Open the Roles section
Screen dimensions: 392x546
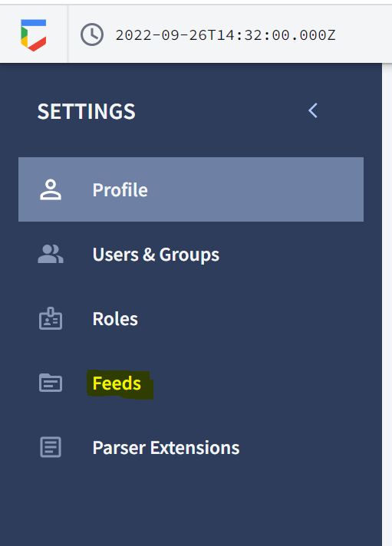pyautogui.click(x=115, y=318)
